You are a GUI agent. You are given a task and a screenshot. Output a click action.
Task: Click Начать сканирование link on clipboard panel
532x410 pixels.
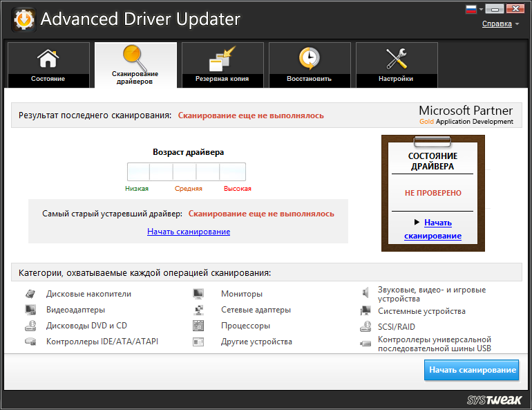click(x=433, y=229)
